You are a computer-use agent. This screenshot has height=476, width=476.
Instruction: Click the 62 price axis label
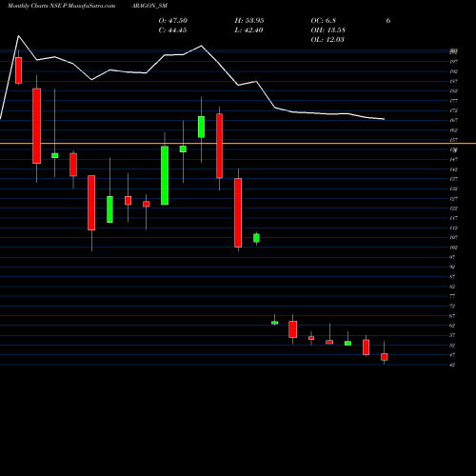click(x=452, y=326)
